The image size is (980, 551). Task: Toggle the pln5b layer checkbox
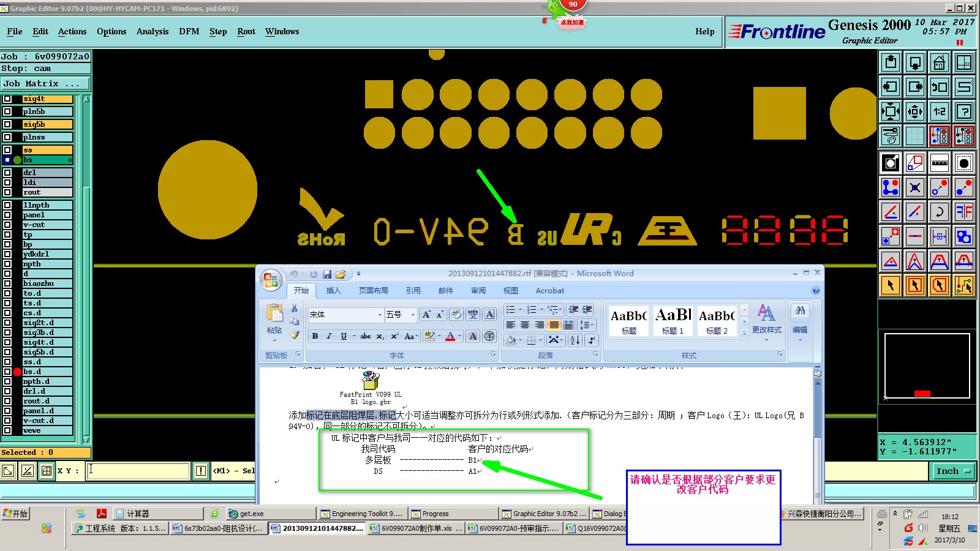click(7, 111)
